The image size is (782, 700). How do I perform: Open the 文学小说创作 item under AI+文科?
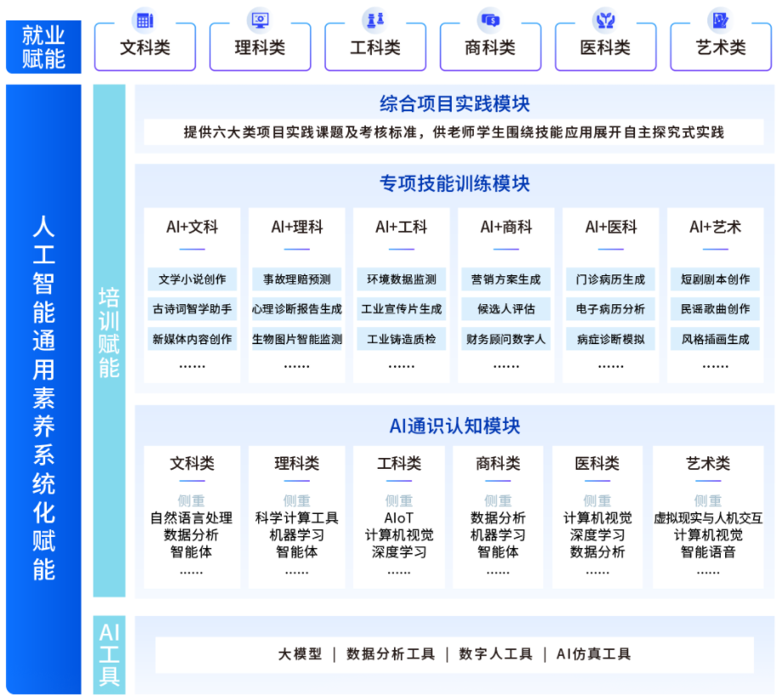coord(192,279)
